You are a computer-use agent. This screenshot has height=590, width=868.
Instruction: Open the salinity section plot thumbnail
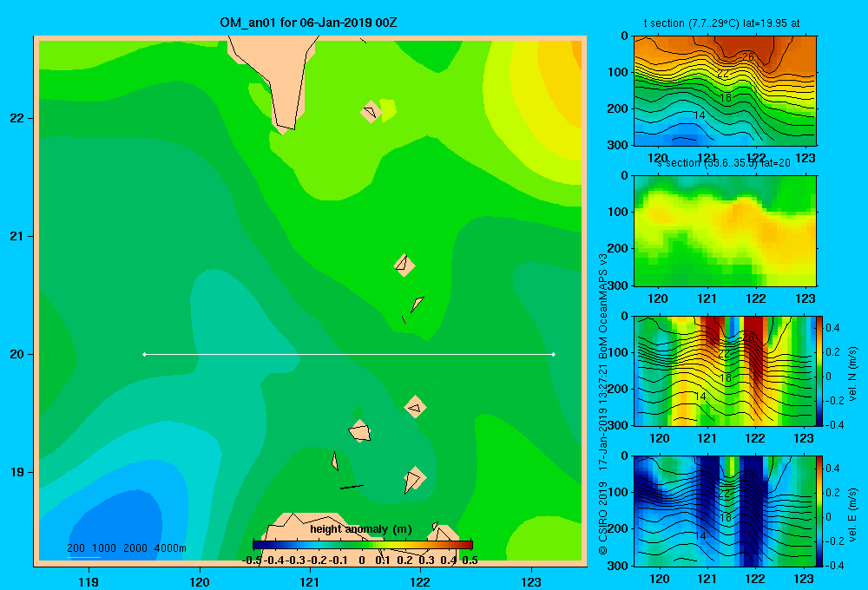point(725,231)
